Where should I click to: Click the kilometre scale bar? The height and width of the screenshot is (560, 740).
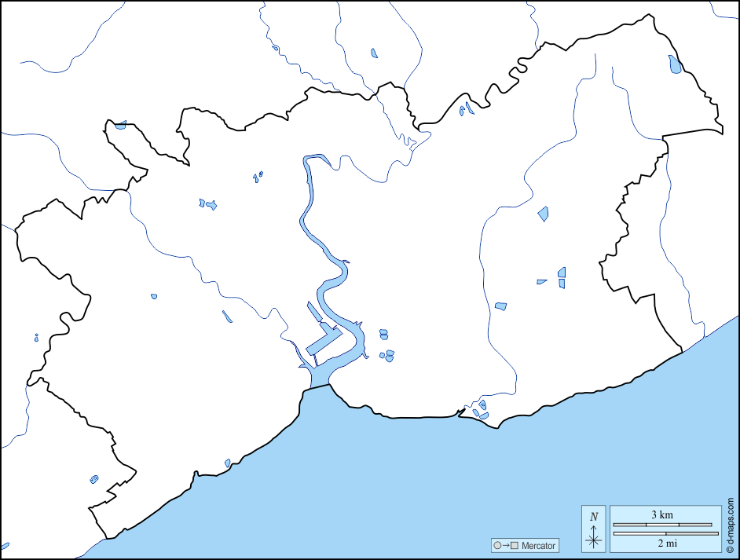click(662, 525)
